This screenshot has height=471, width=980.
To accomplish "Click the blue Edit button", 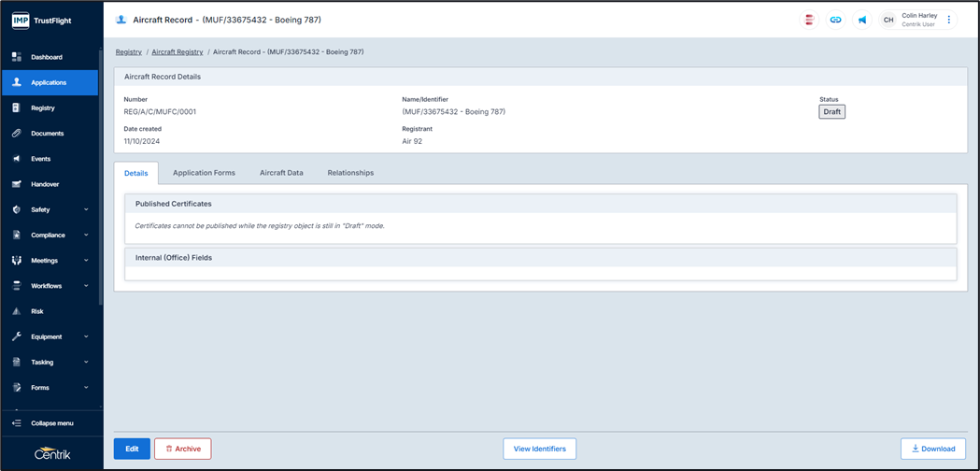I will click(132, 449).
